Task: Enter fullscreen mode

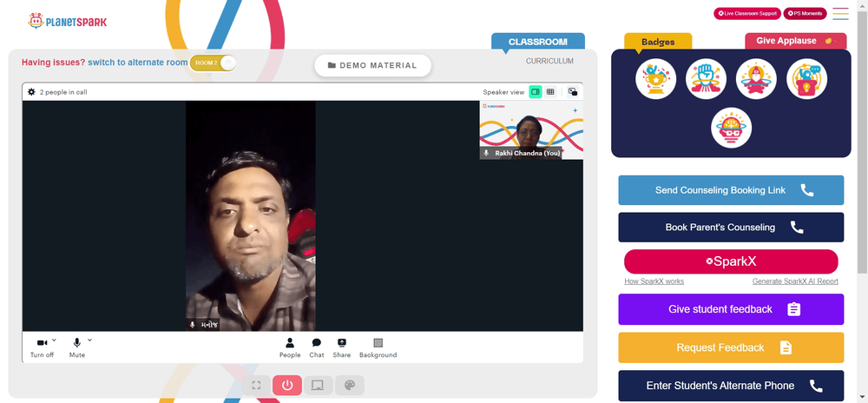Action: [x=256, y=386]
